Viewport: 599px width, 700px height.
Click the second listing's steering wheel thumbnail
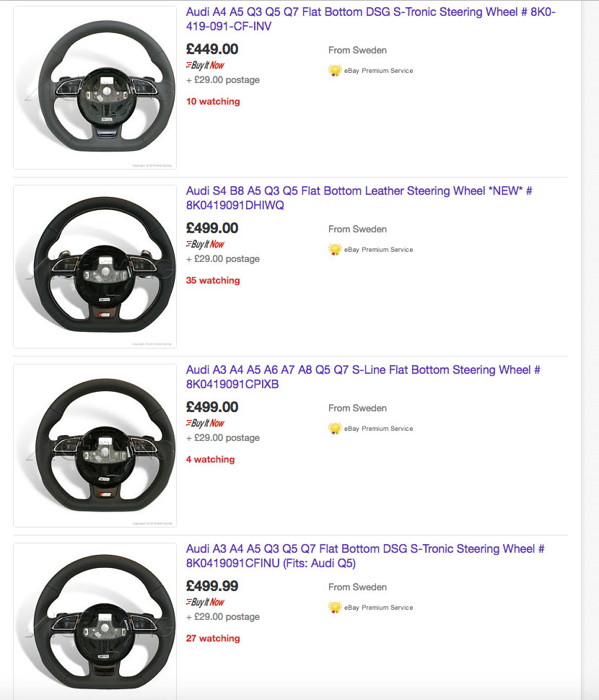(95, 266)
